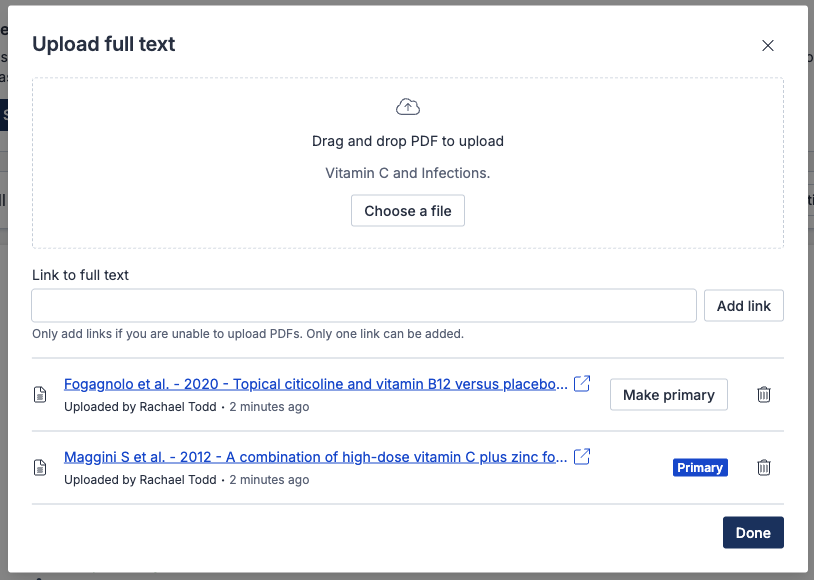
Task: Open the Fogagnolo et al. 2020 PDF link
Action: tap(315, 384)
